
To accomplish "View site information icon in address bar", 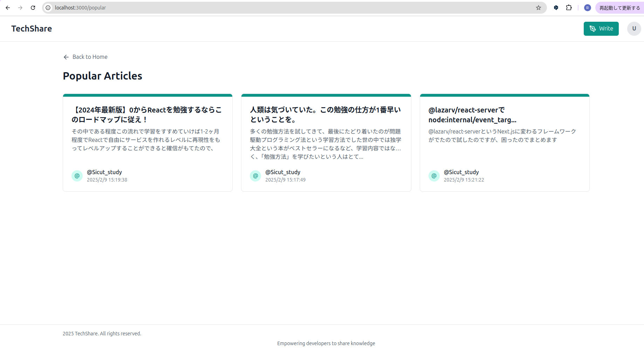I will pos(48,8).
